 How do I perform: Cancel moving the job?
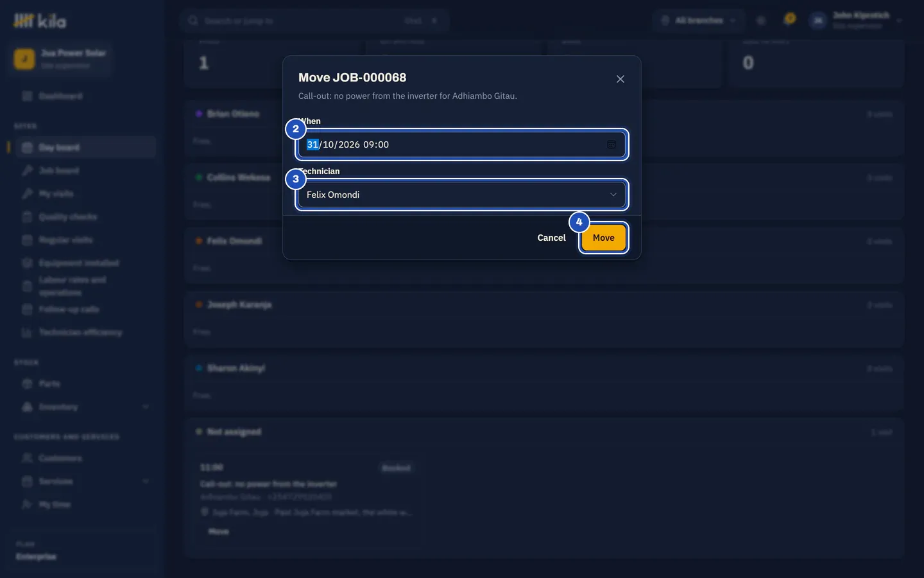tap(551, 238)
